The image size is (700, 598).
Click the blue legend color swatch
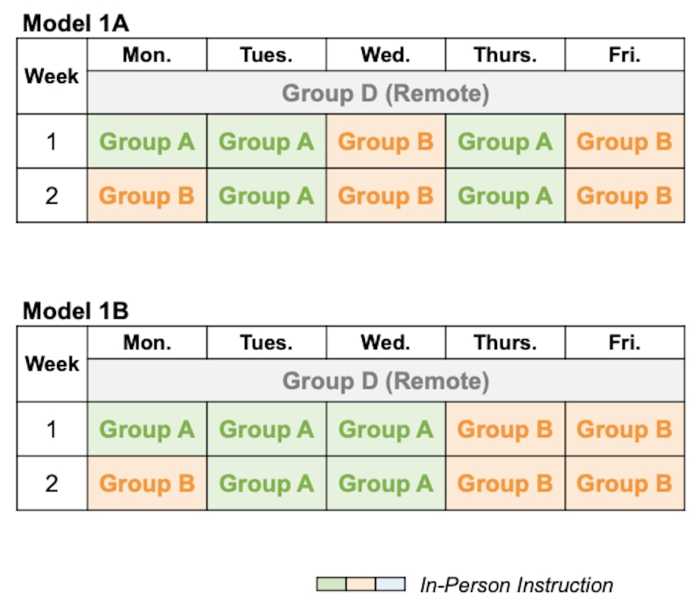[391, 585]
